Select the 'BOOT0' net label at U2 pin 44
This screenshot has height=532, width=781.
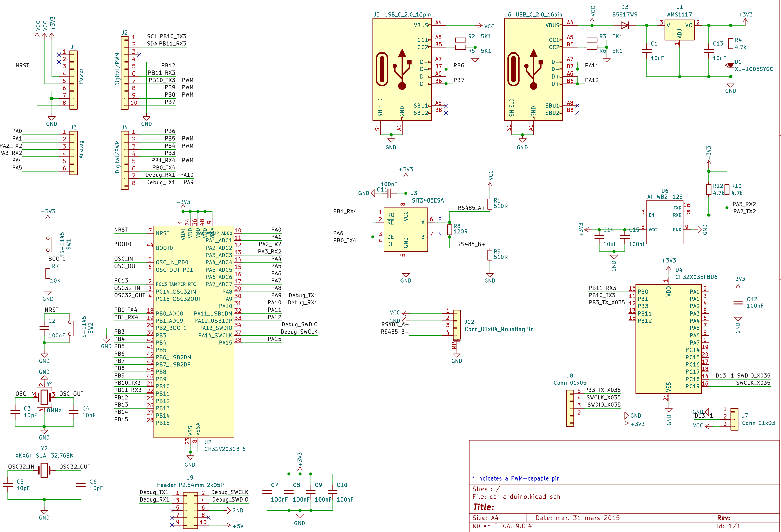pos(123,244)
